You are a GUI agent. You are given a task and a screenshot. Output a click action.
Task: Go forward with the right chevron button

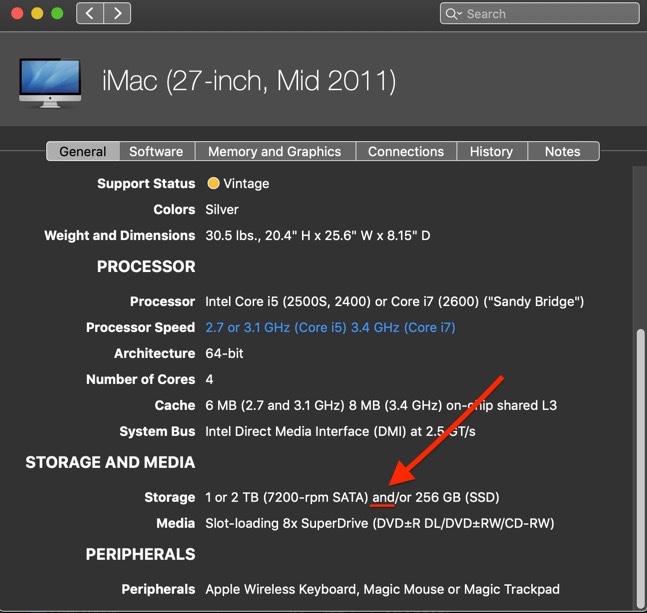click(x=117, y=13)
